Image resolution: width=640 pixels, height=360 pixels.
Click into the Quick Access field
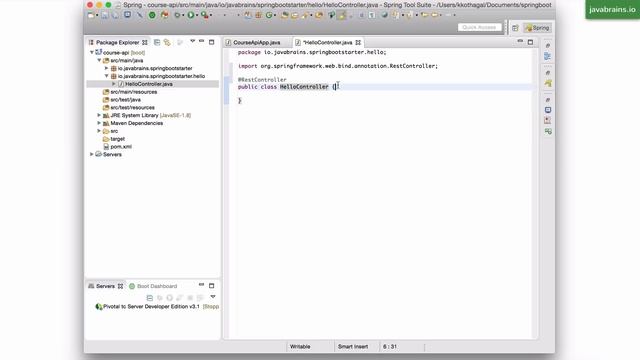click(x=479, y=27)
